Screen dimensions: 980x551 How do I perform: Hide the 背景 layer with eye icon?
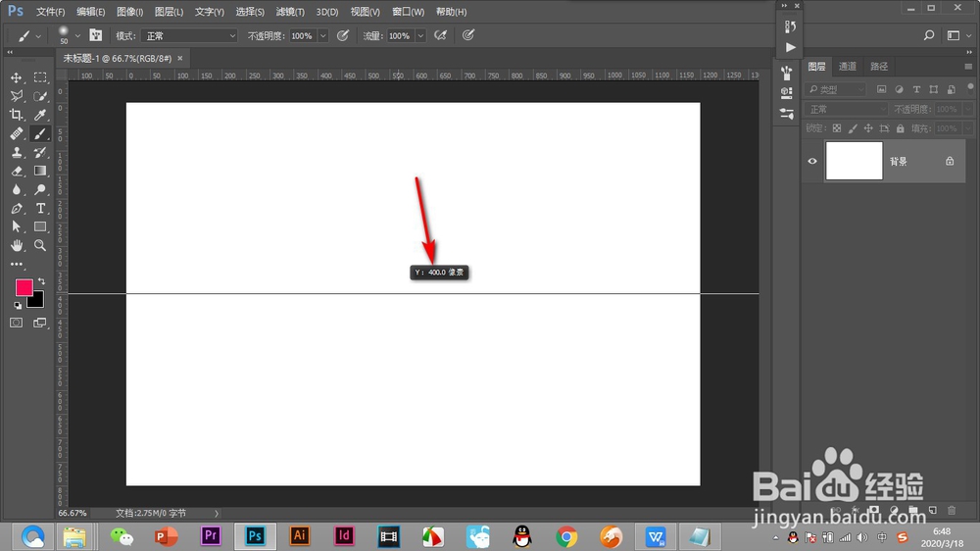(x=811, y=162)
